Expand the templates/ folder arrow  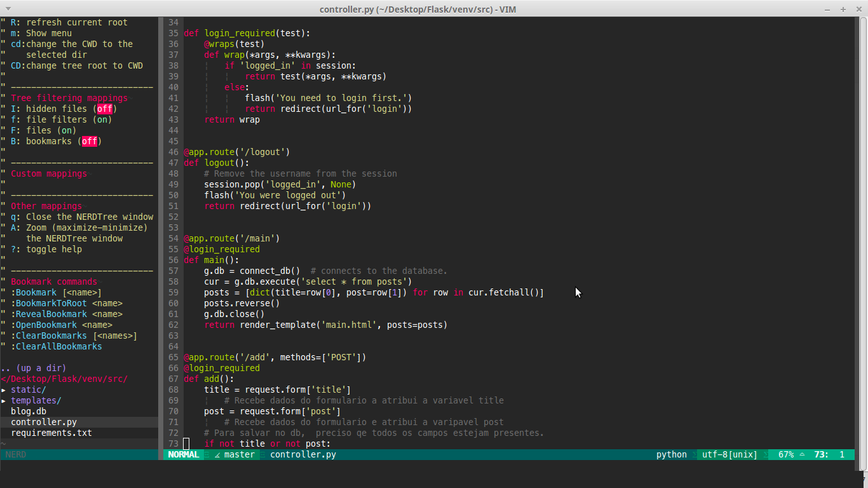pyautogui.click(x=3, y=400)
